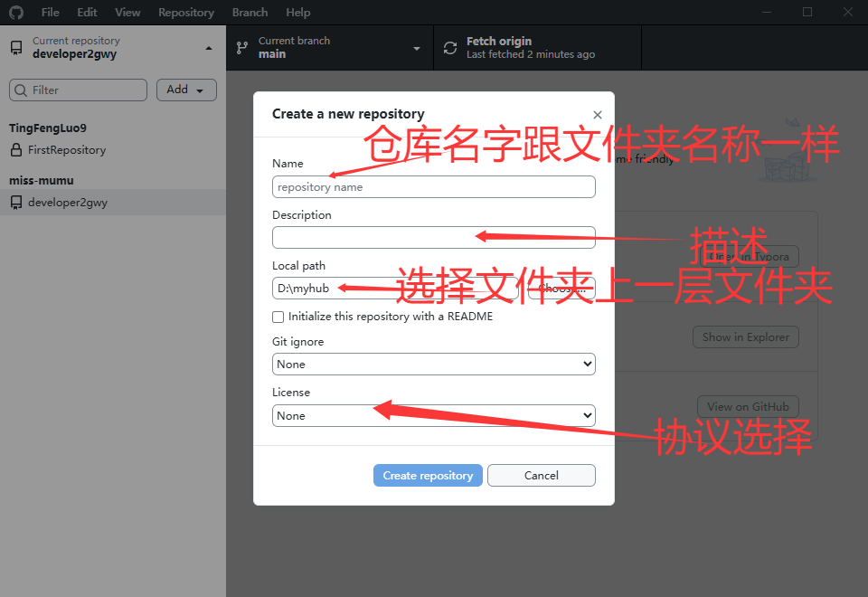Close the Create a new repository dialog
This screenshot has width=868, height=597.
pyautogui.click(x=597, y=115)
